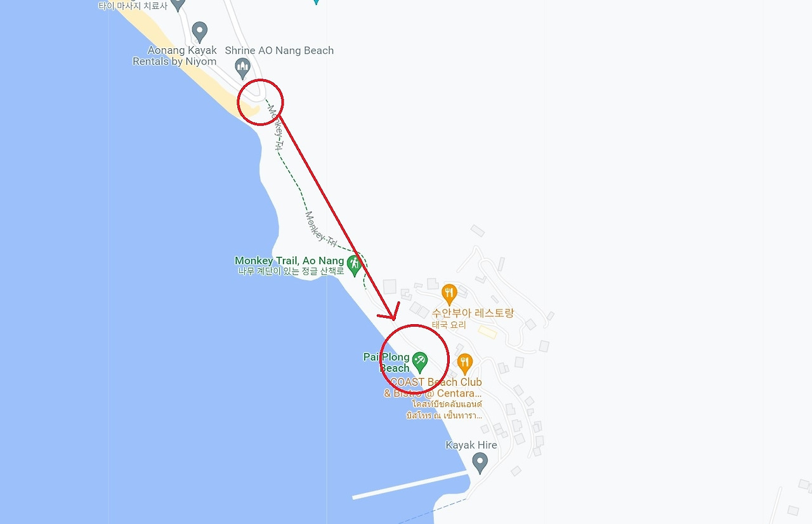Click the Monkey Trail hiking marker icon
Image resolution: width=812 pixels, height=524 pixels.
pyautogui.click(x=355, y=263)
